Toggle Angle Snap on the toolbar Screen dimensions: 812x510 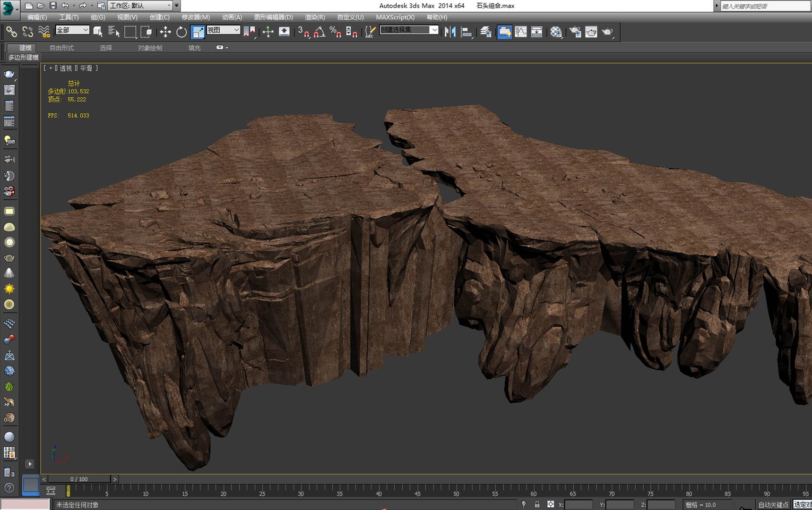(x=320, y=32)
